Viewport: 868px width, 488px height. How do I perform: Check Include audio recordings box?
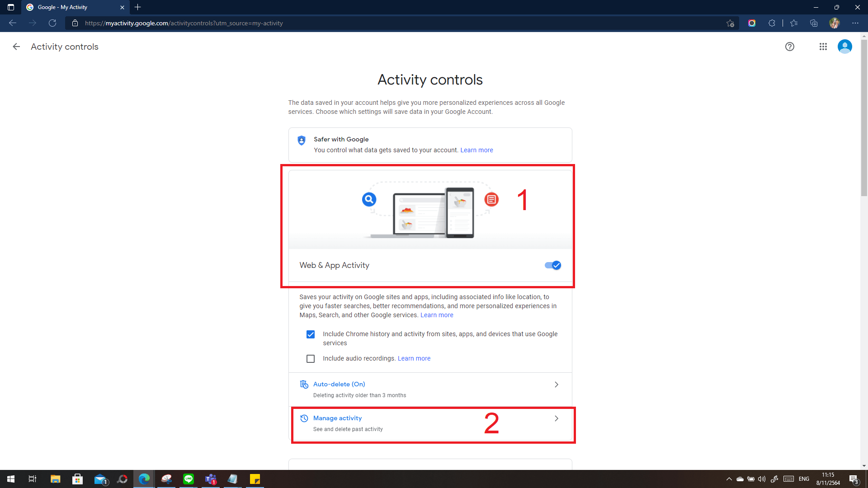point(311,359)
